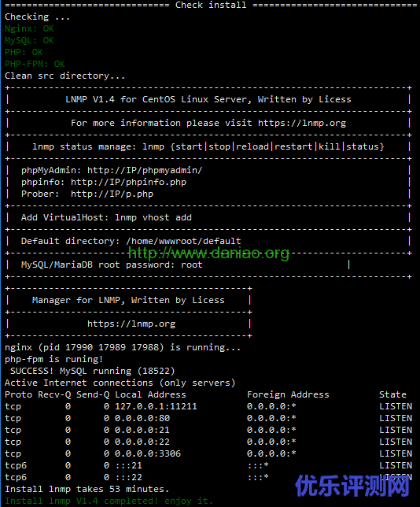This screenshot has width=420, height=507.
Task: Click 'Clean src directory...' text
Action: coord(64,76)
